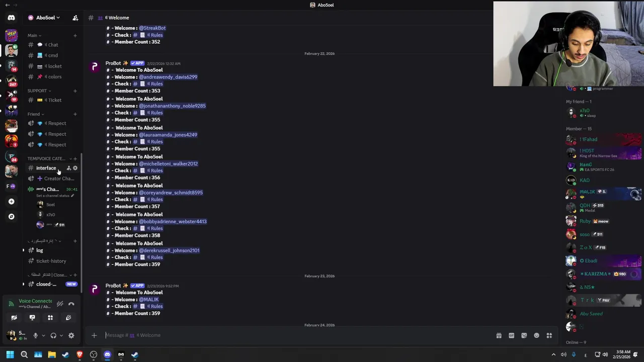Image resolution: width=644 pixels, height=362 pixels.
Task: Start screen share from voice panel
Action: click(32, 318)
